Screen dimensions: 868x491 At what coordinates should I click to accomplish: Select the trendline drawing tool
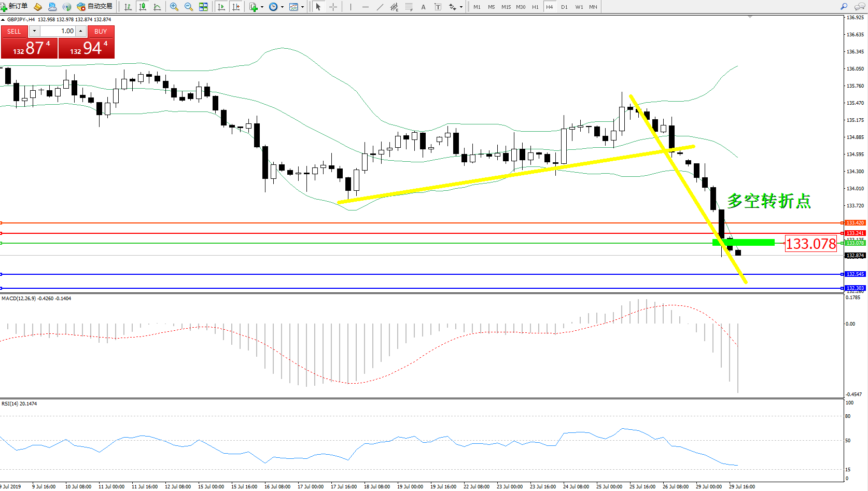tap(380, 7)
